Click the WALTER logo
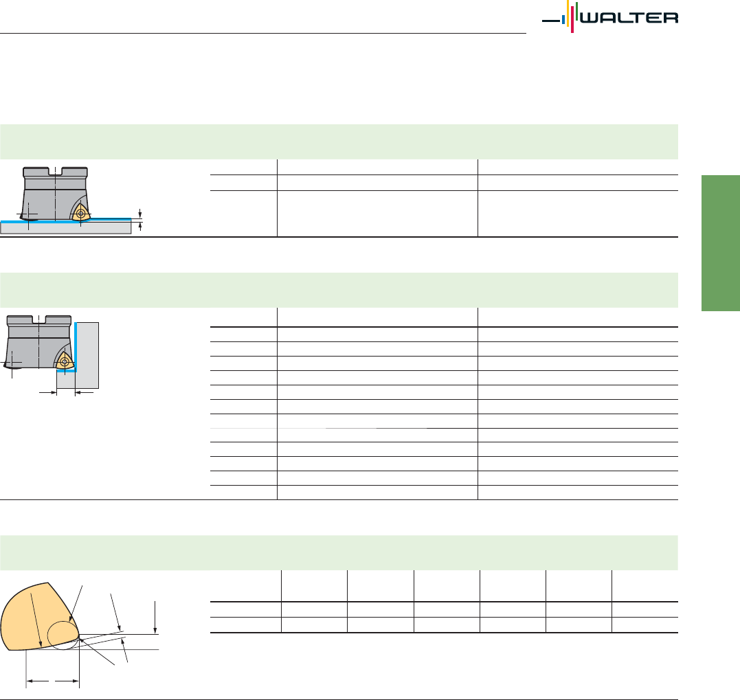740x700 pixels. coord(609,17)
